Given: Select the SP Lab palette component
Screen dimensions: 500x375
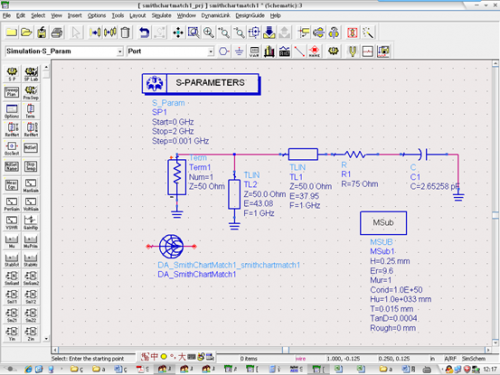Looking at the screenshot, I should pyautogui.click(x=31, y=74).
